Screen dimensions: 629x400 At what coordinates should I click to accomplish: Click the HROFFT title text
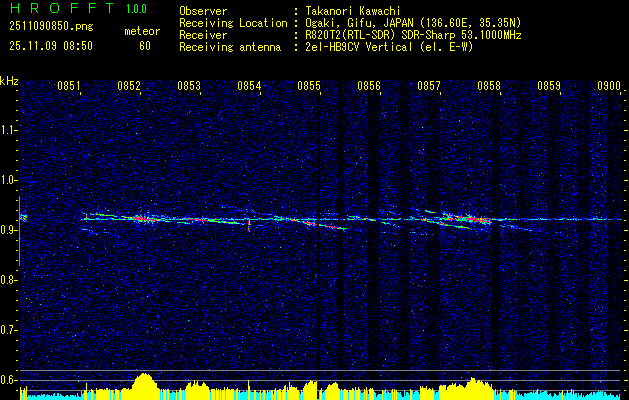(x=62, y=8)
